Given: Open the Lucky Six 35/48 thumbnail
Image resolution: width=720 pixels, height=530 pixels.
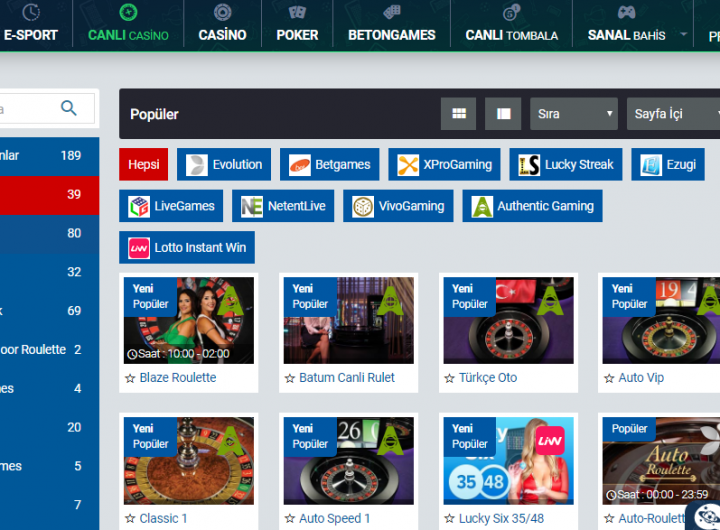Looking at the screenshot, I should coord(508,461).
